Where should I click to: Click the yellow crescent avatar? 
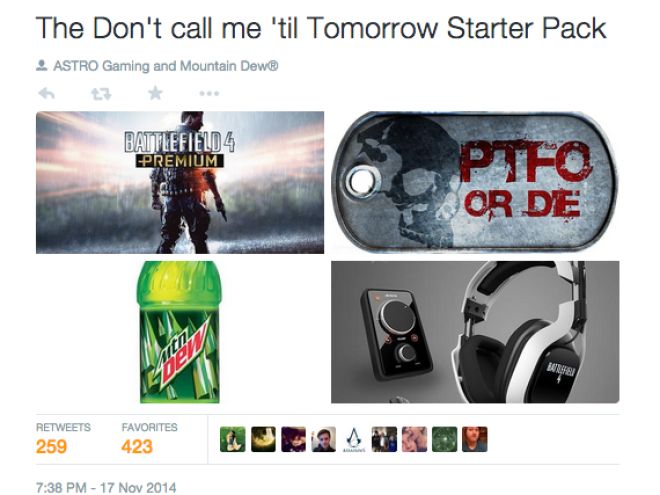(263, 439)
